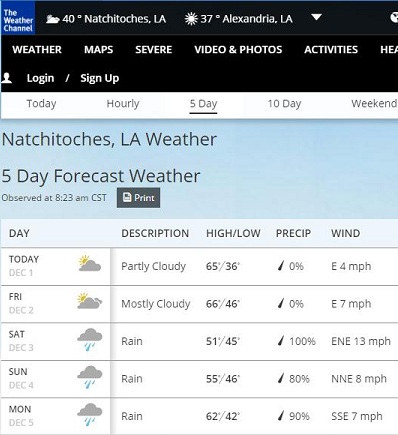Expand the saved locations dropdown arrow

316,17
